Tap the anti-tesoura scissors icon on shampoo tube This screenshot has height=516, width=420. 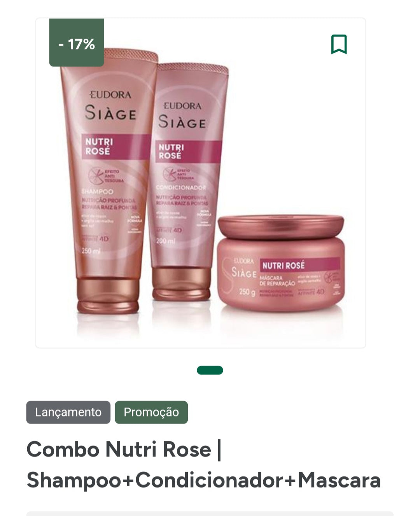coord(96,175)
